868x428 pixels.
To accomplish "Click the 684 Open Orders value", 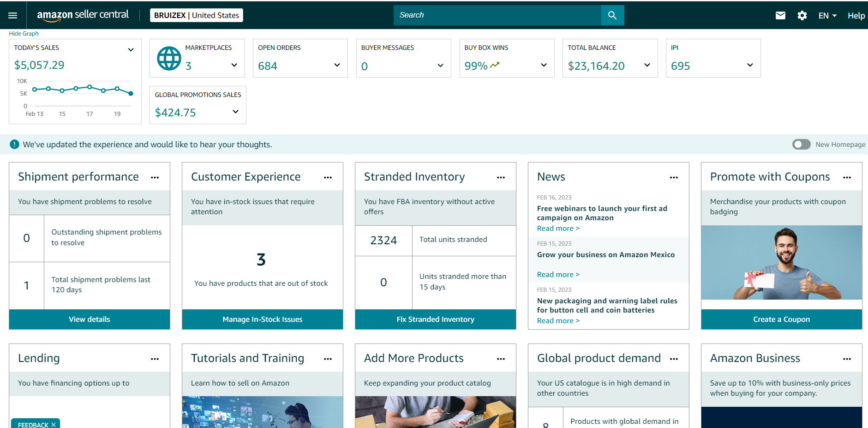I will click(x=268, y=66).
